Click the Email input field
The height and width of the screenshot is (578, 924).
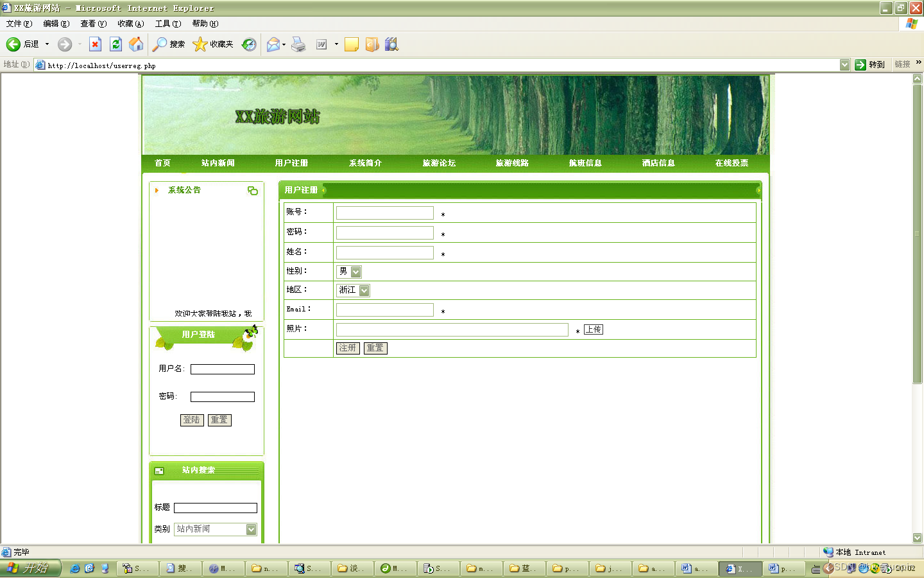[385, 310]
